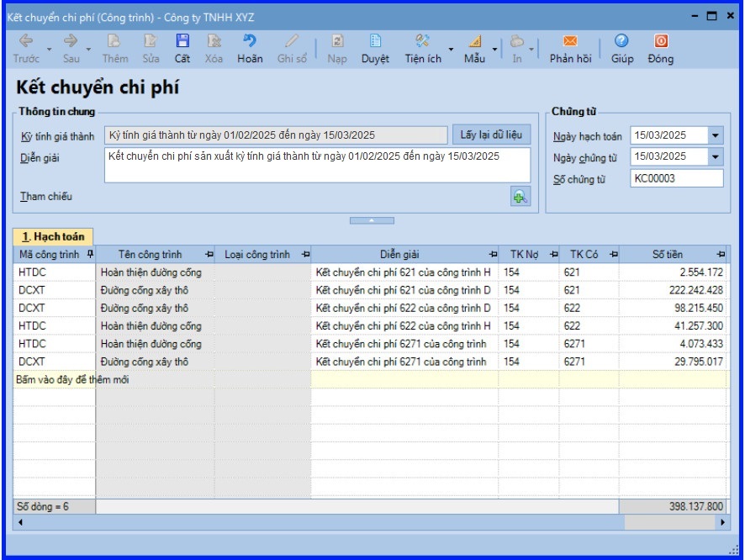Screen dimensions: 745x560
Task: Click the Kỳ tính giá thành field
Action: pyautogui.click(x=276, y=135)
